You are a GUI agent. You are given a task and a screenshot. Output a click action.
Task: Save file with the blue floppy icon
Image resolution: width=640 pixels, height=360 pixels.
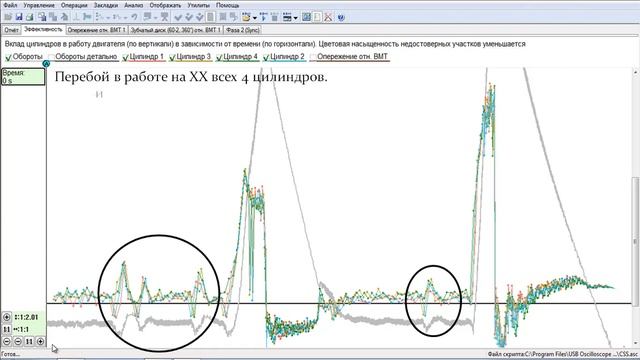point(19,17)
